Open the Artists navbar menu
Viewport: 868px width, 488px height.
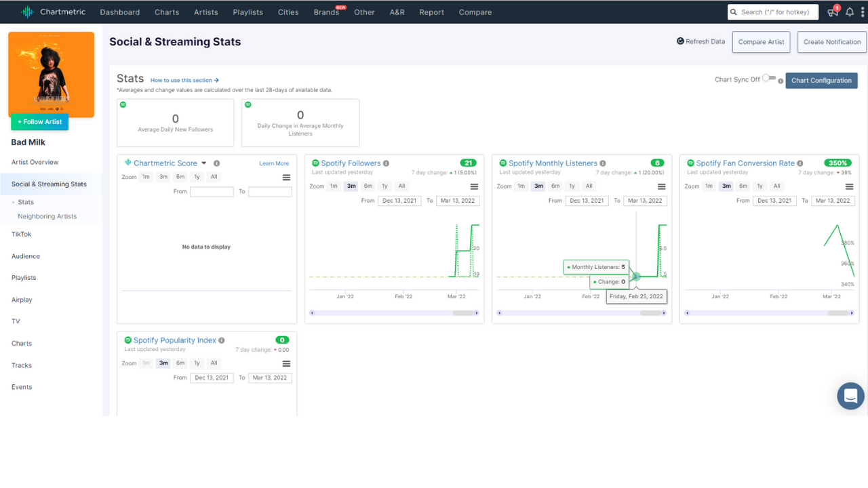click(x=206, y=12)
